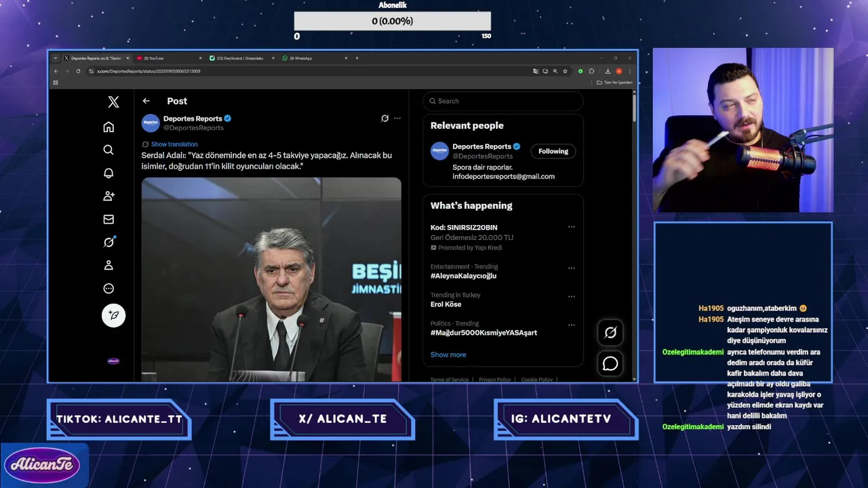868x488 pixels.
Task: Open Chrome profile avatar
Action: pos(619,71)
